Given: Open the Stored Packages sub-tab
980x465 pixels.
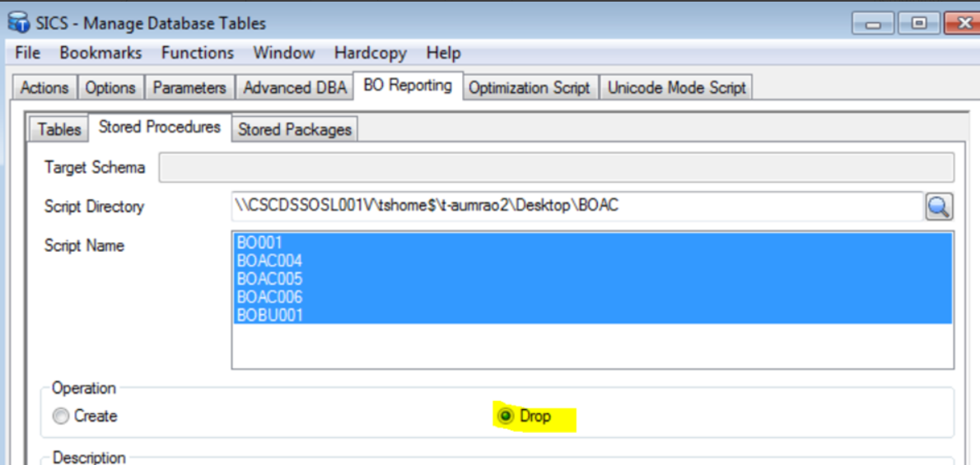Looking at the screenshot, I should coord(295,129).
